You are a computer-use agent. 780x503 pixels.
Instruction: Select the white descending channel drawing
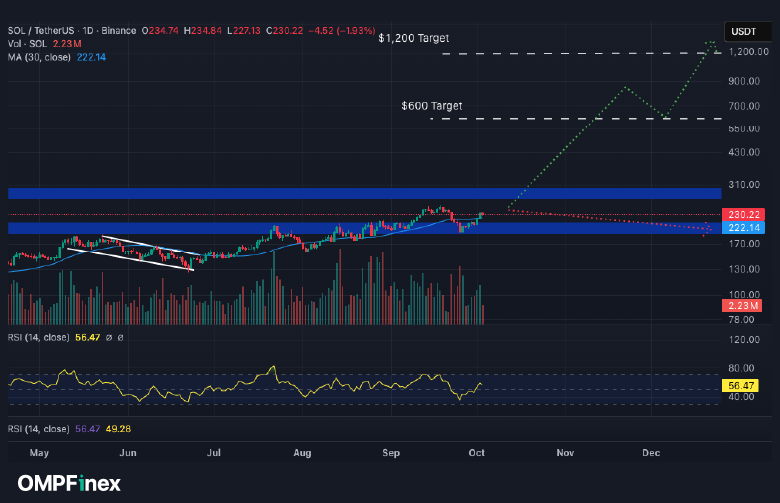130,252
